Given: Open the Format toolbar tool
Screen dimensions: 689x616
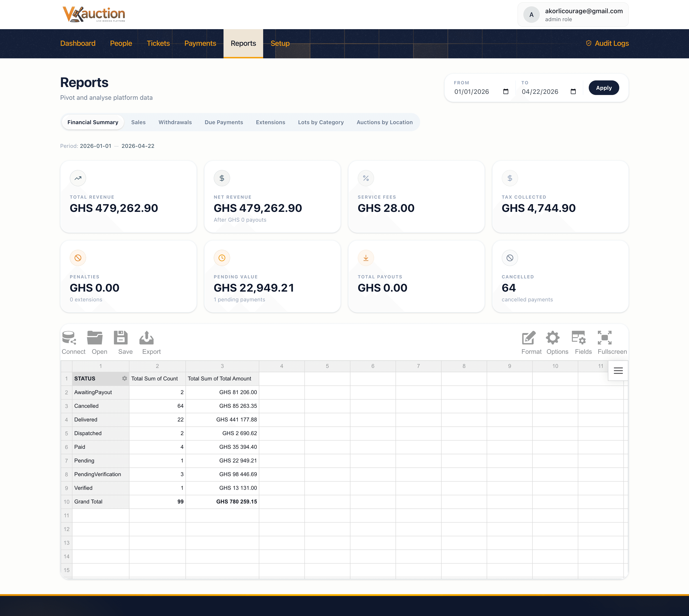Looking at the screenshot, I should [x=531, y=343].
